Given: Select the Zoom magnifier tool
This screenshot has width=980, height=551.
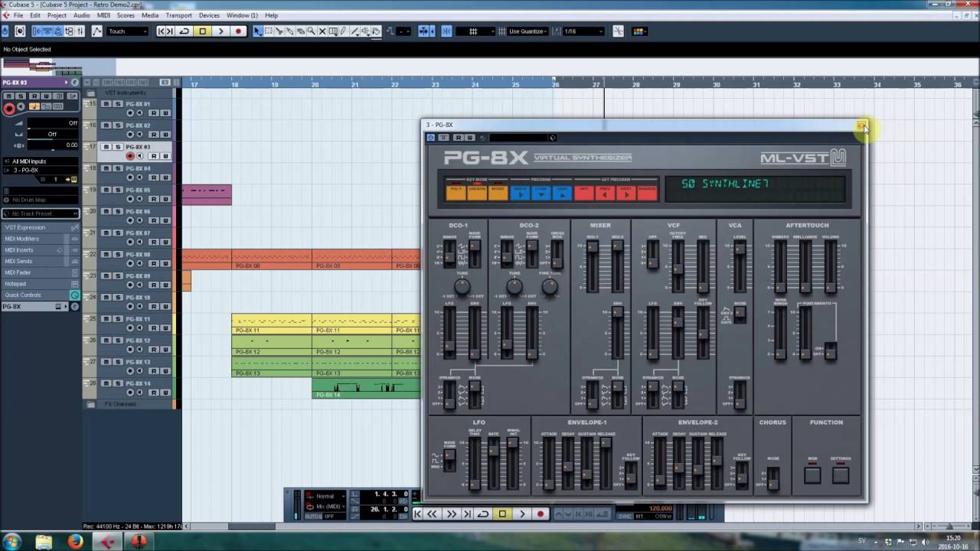Looking at the screenshot, I should [x=312, y=31].
